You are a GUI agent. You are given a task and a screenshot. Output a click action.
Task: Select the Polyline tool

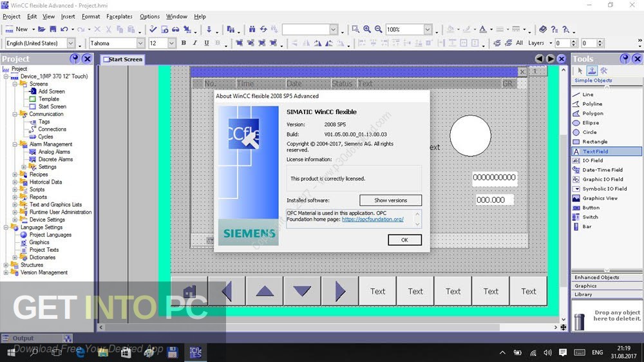pyautogui.click(x=592, y=104)
